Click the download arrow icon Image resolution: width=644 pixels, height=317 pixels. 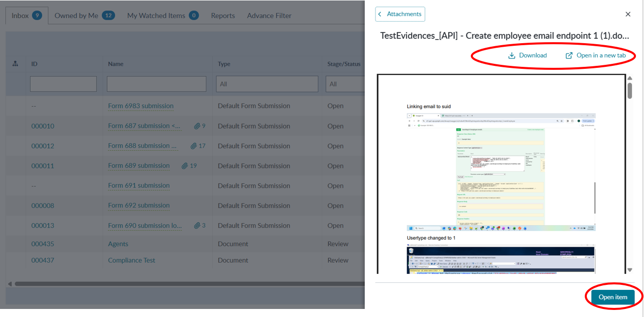[512, 55]
